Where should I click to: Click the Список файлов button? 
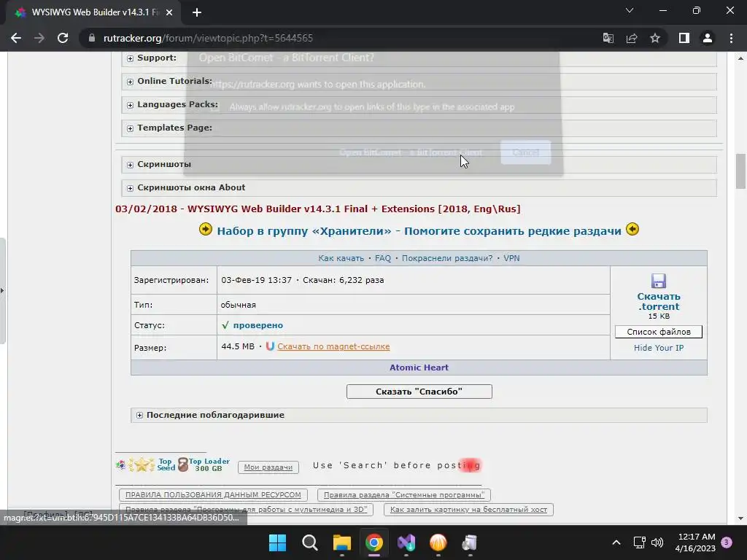pos(659,332)
